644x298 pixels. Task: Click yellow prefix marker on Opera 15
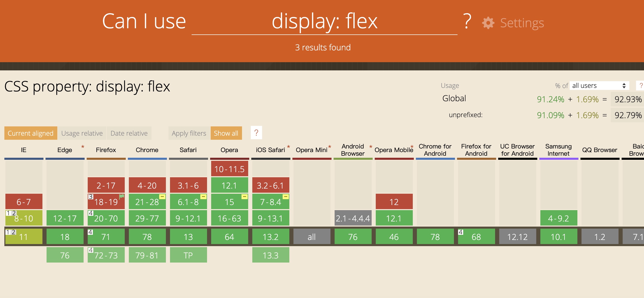coord(245,197)
